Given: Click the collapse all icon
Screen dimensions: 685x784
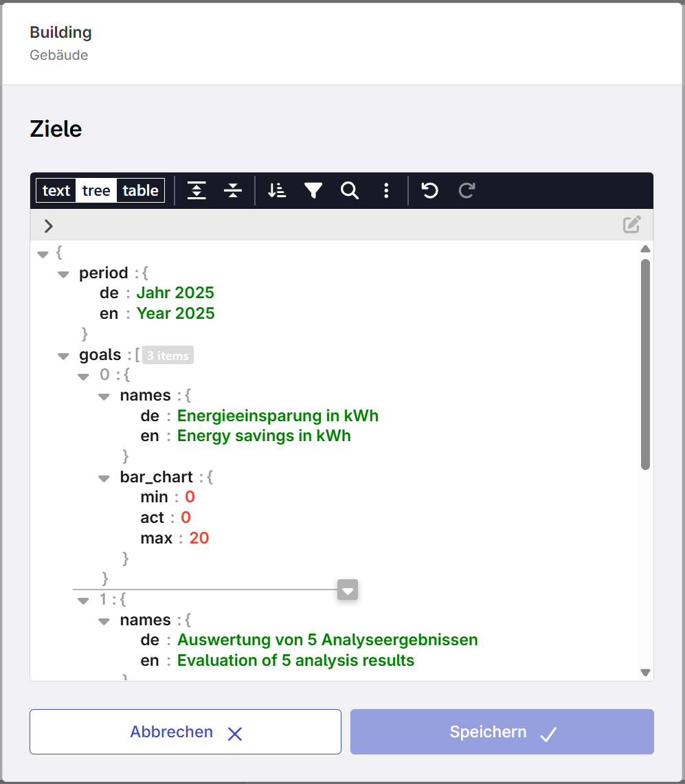Looking at the screenshot, I should [233, 190].
